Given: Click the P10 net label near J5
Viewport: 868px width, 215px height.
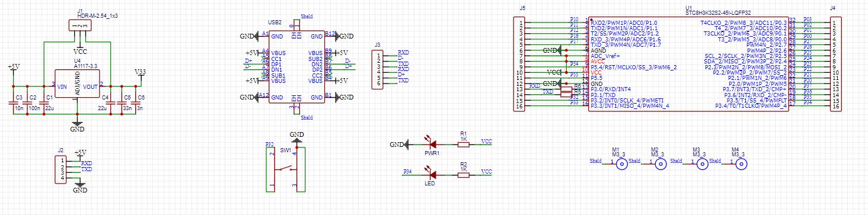Looking at the screenshot, I should pos(574,20).
